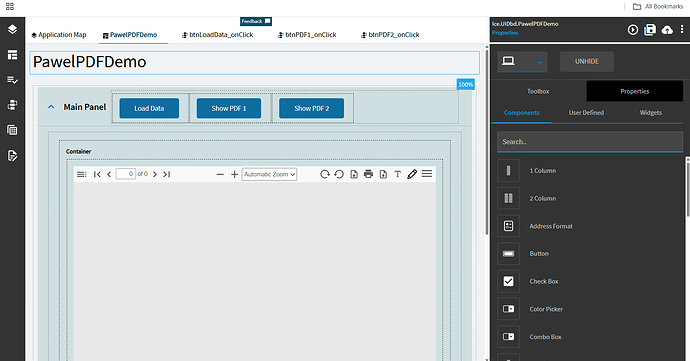690x361 pixels.
Task: Open the btnPDF1_onClick tab
Action: point(307,35)
